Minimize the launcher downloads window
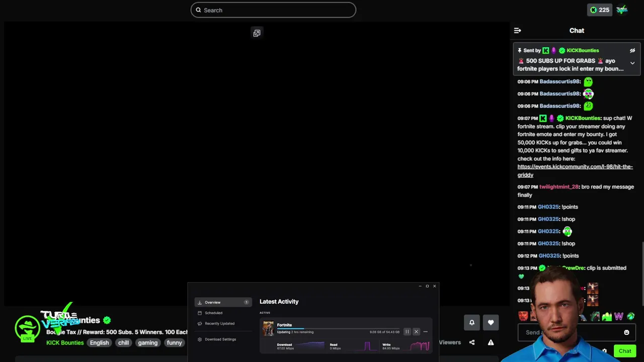The image size is (644, 362). pyautogui.click(x=420, y=286)
